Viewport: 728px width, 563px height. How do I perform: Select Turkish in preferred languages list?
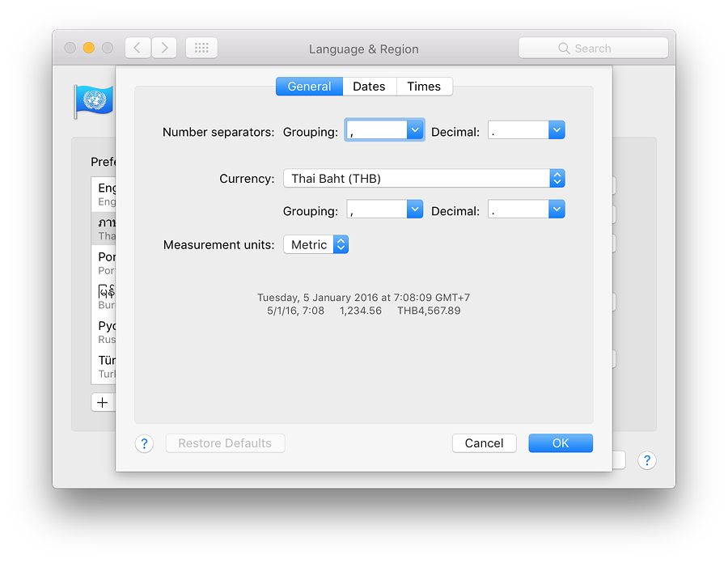104,366
